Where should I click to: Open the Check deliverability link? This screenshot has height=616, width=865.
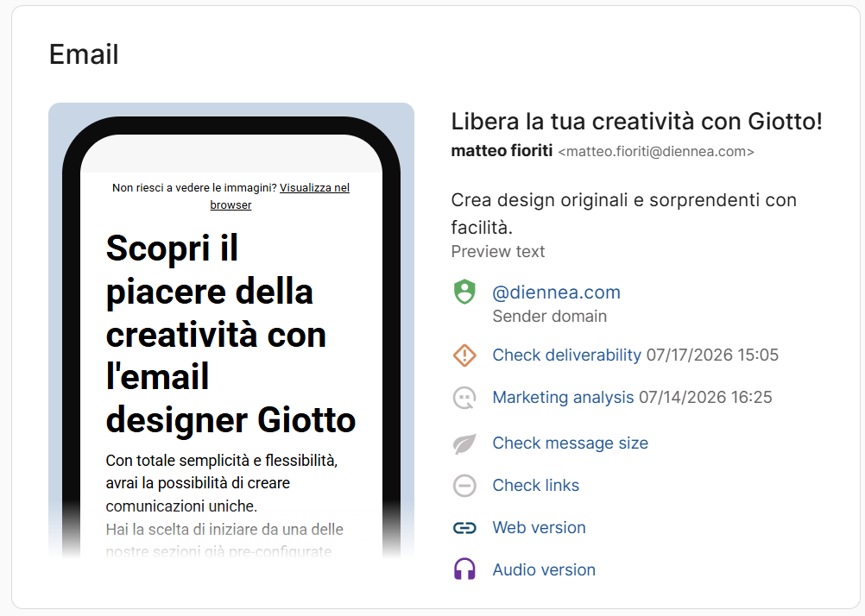click(x=566, y=355)
